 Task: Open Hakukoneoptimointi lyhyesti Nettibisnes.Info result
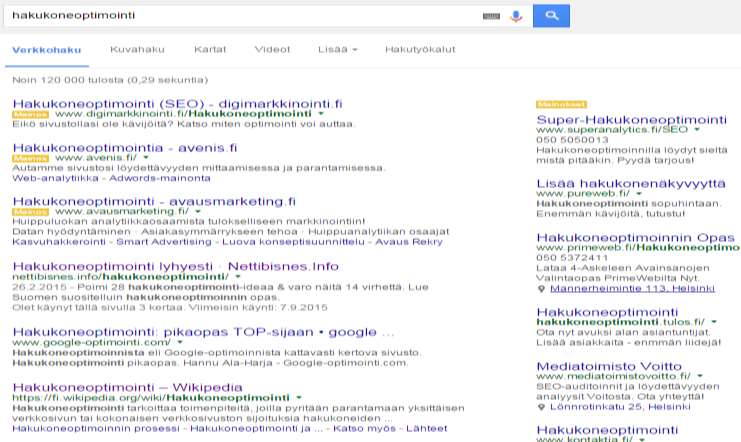(x=176, y=266)
